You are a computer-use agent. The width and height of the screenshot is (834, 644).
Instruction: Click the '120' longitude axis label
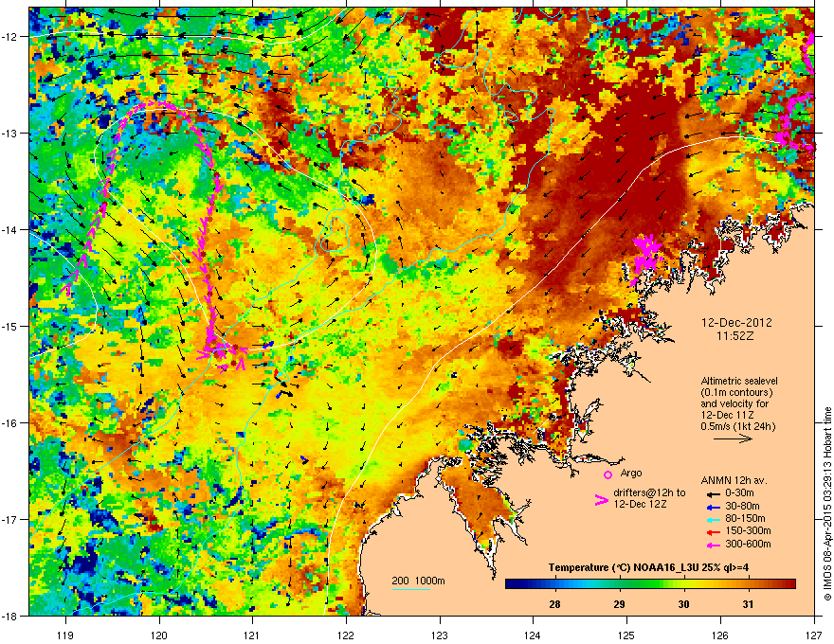(159, 635)
